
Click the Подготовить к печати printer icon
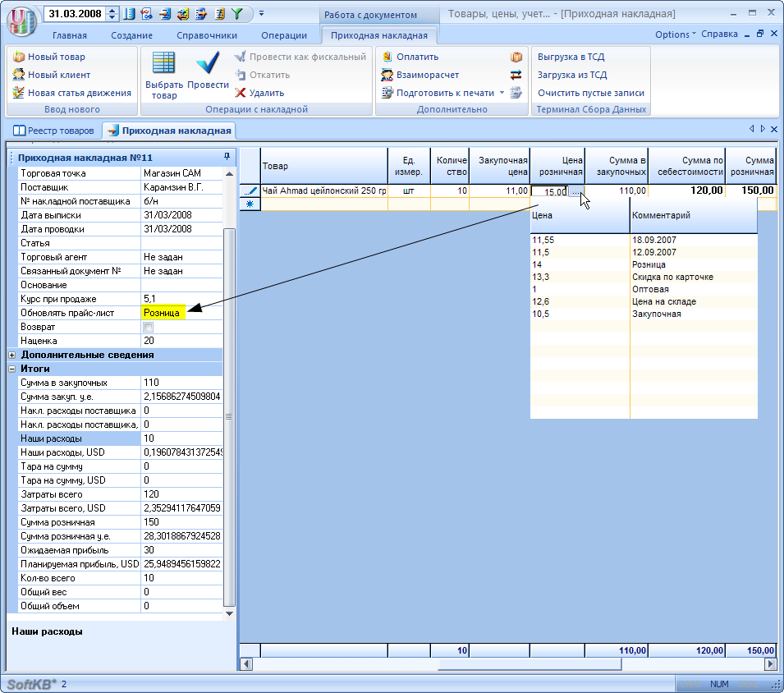387,93
